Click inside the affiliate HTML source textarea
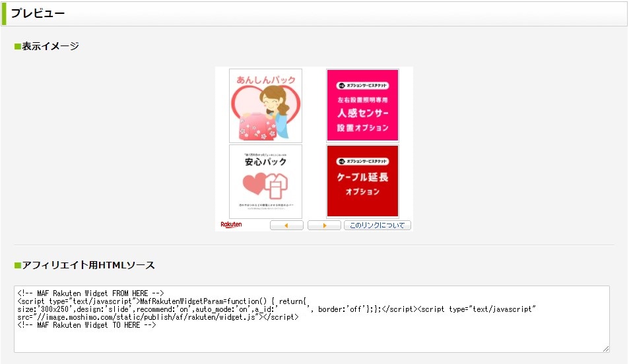This screenshot has width=629, height=364. [x=312, y=319]
